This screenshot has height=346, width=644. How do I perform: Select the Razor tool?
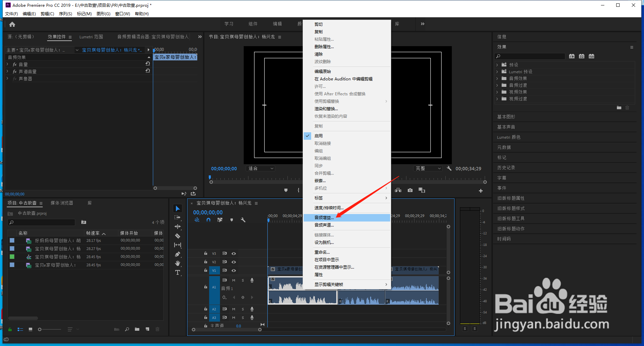pos(178,236)
